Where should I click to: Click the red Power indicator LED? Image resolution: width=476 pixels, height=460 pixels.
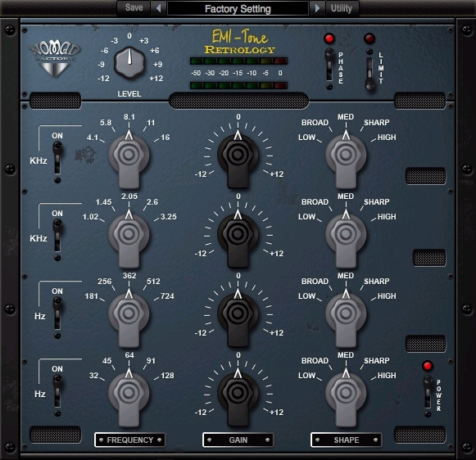pos(428,366)
